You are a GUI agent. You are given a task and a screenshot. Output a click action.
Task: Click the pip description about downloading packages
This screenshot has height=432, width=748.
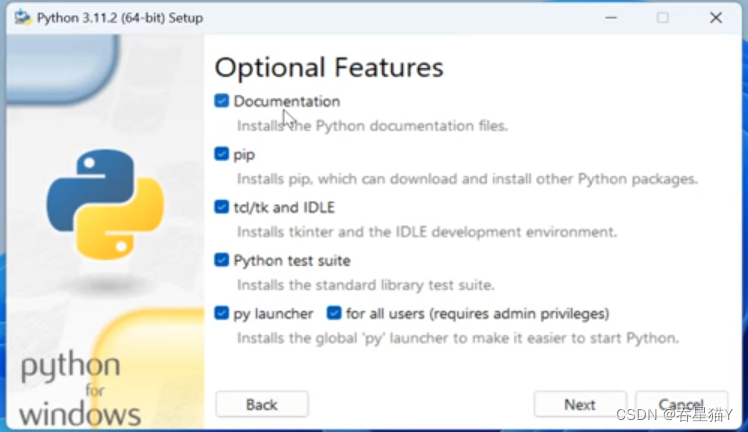[x=467, y=179]
